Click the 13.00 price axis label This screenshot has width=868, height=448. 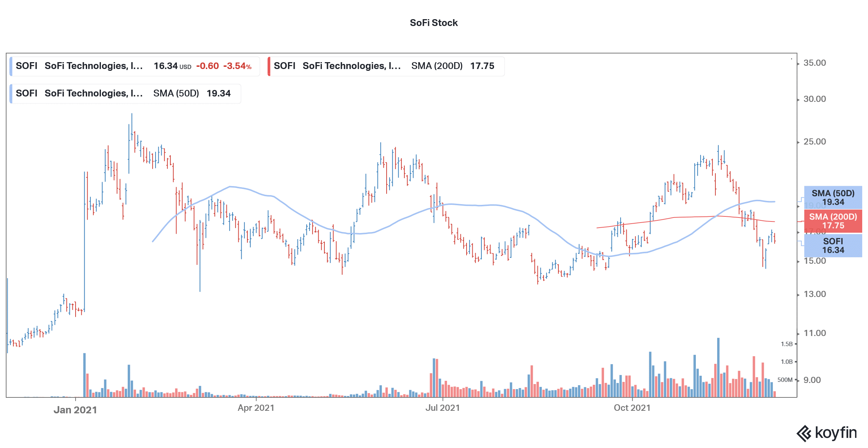(x=814, y=294)
